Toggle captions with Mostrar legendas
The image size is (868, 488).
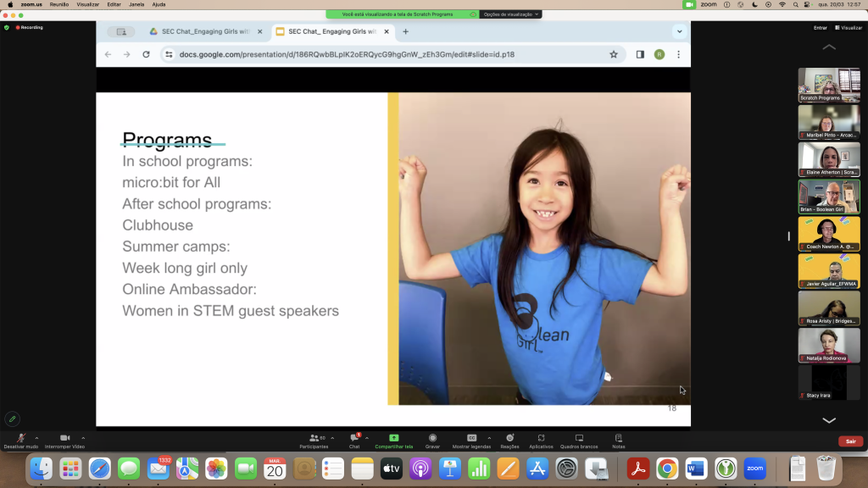(471, 441)
